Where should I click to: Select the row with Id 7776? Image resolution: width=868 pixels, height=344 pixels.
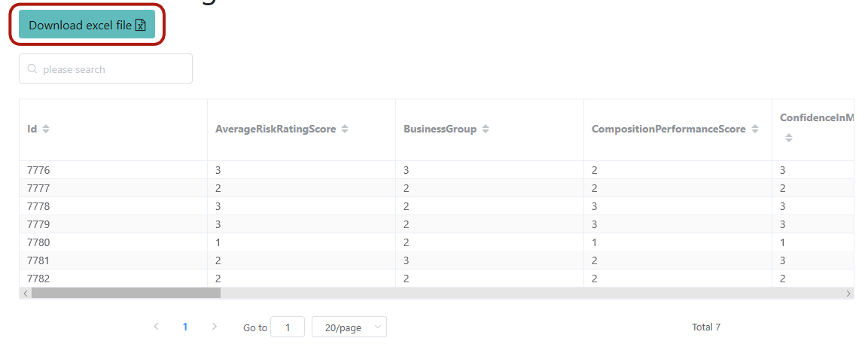437,170
